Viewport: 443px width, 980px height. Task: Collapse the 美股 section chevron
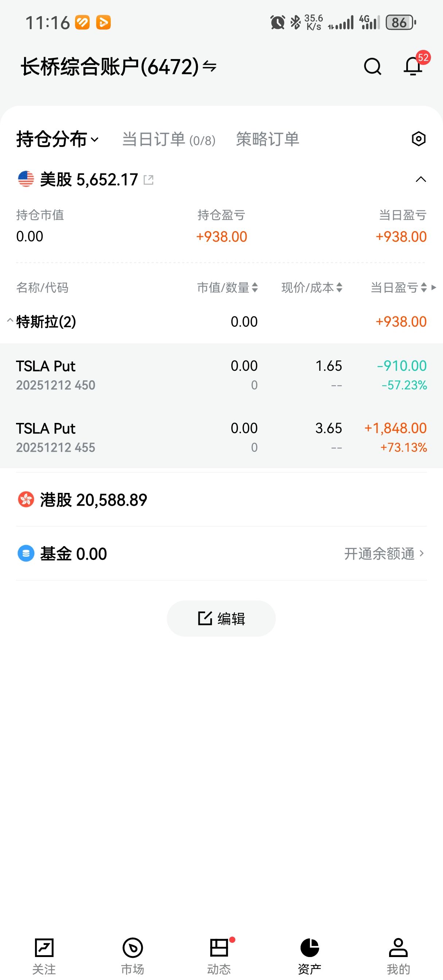click(x=420, y=179)
